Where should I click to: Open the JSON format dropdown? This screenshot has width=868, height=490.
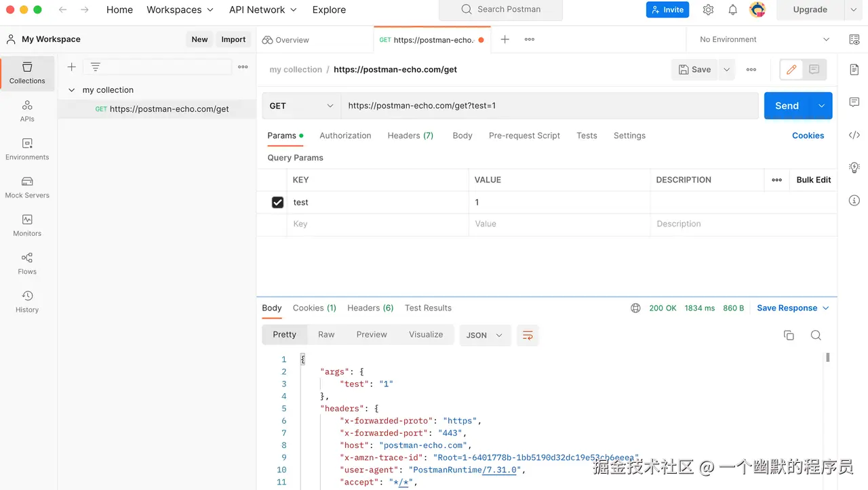pyautogui.click(x=485, y=335)
